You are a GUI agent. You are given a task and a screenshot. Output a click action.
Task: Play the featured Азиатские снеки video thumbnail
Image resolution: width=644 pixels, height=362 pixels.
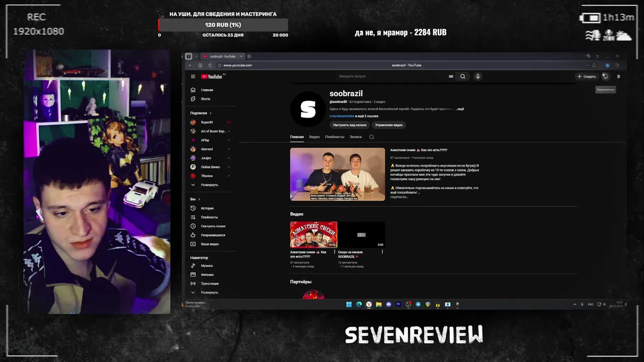[x=338, y=174]
